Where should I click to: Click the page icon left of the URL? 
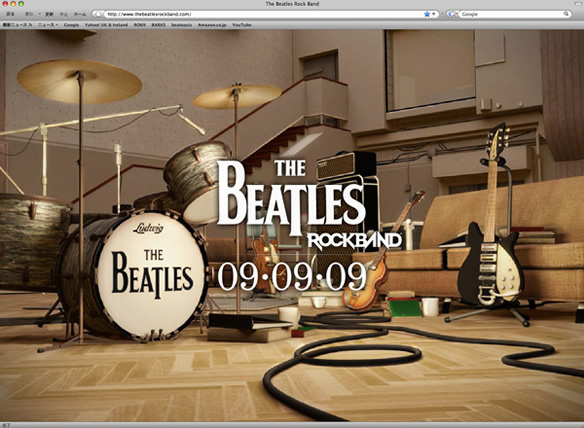(x=98, y=14)
